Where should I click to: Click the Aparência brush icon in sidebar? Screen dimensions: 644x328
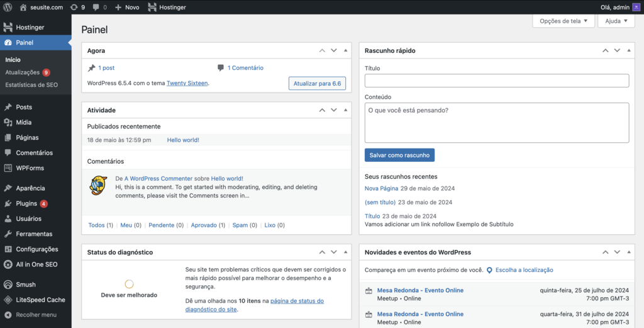coord(8,188)
